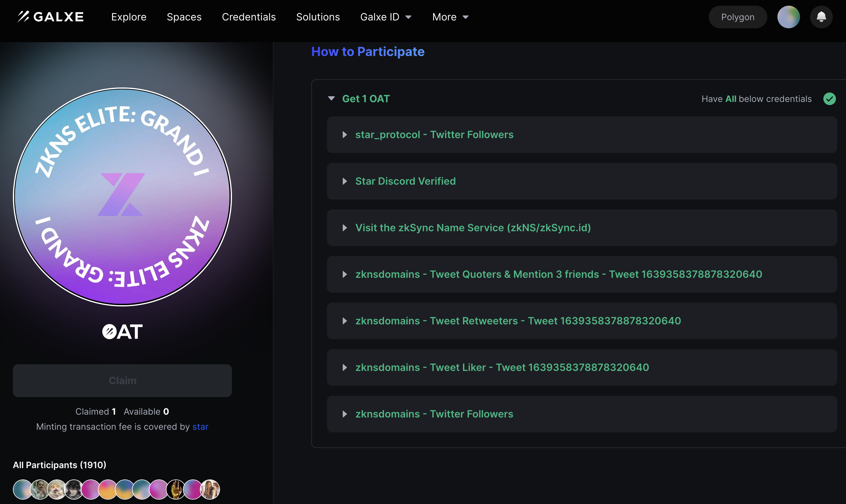
Task: Click Have All below credentials text
Action: (756, 99)
